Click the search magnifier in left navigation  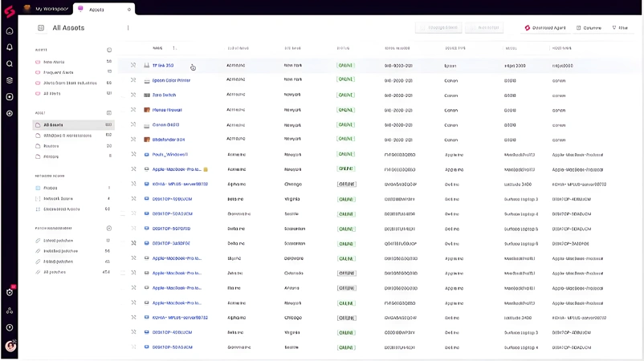pyautogui.click(x=10, y=63)
